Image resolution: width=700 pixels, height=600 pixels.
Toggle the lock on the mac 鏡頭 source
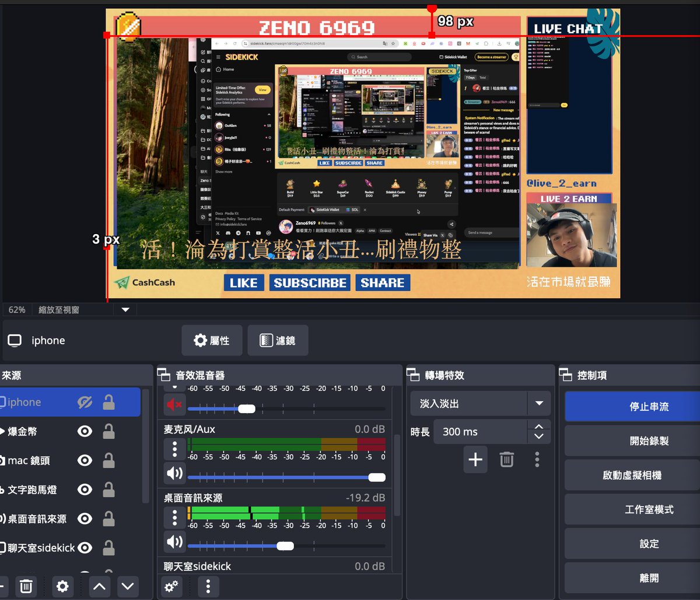pyautogui.click(x=108, y=460)
